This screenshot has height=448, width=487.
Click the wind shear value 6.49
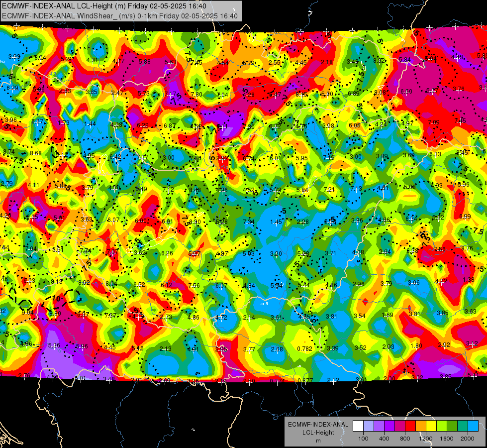tap(141, 189)
